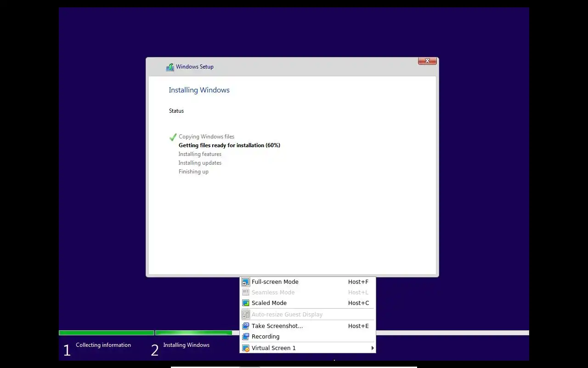The width and height of the screenshot is (588, 368).
Task: Click the step 1 'Collecting information' label
Action: click(x=103, y=345)
